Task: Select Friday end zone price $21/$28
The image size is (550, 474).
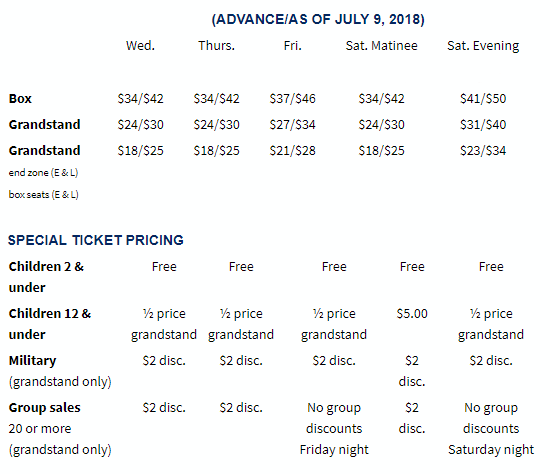Action: pyautogui.click(x=292, y=151)
